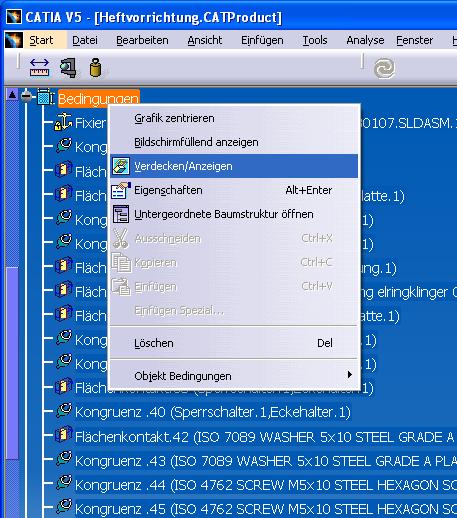Select Flächenkontakt.42 ISO 7089 WASHER row
Viewport: 457px width, 518px height.
coord(265,437)
